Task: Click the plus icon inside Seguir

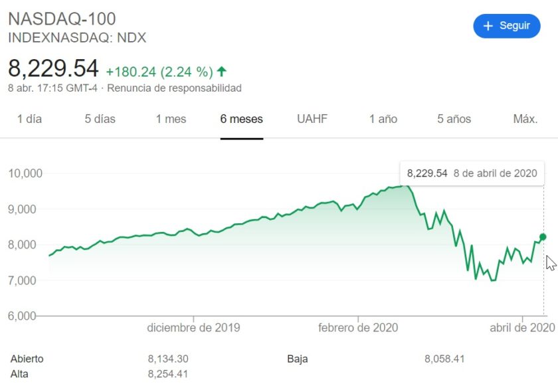Action: (x=488, y=26)
